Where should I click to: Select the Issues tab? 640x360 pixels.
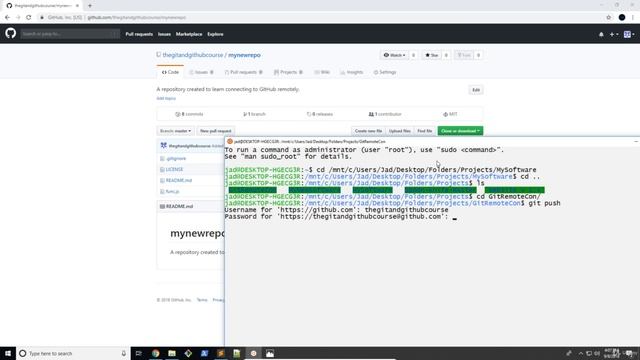tap(201, 72)
